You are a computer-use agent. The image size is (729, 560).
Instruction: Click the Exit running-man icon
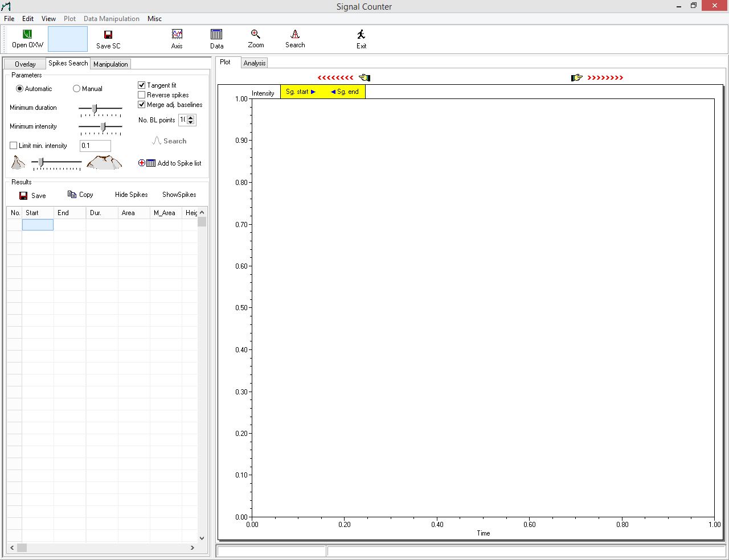coord(361,35)
